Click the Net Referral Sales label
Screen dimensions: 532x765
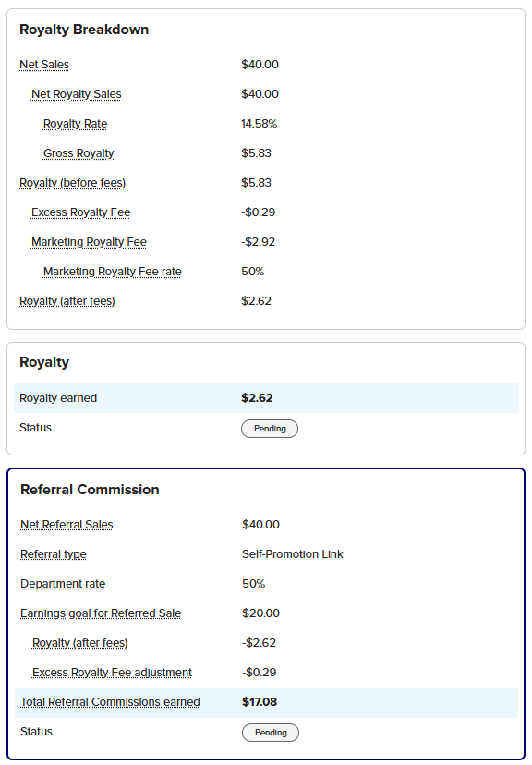66,525
